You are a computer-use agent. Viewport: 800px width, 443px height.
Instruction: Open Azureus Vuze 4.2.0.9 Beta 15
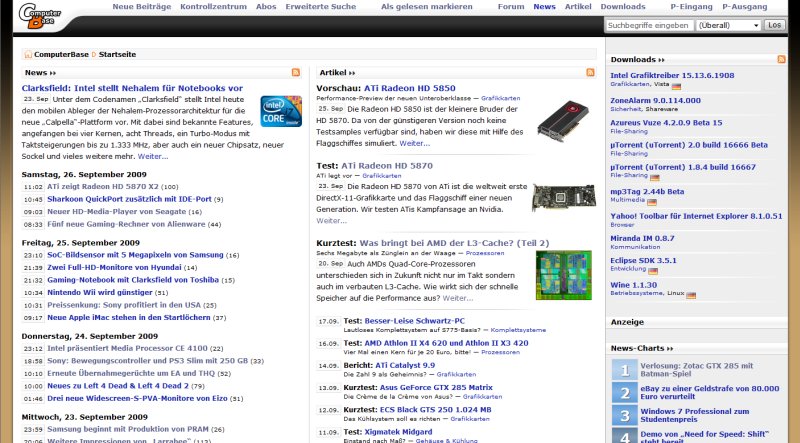click(x=666, y=123)
